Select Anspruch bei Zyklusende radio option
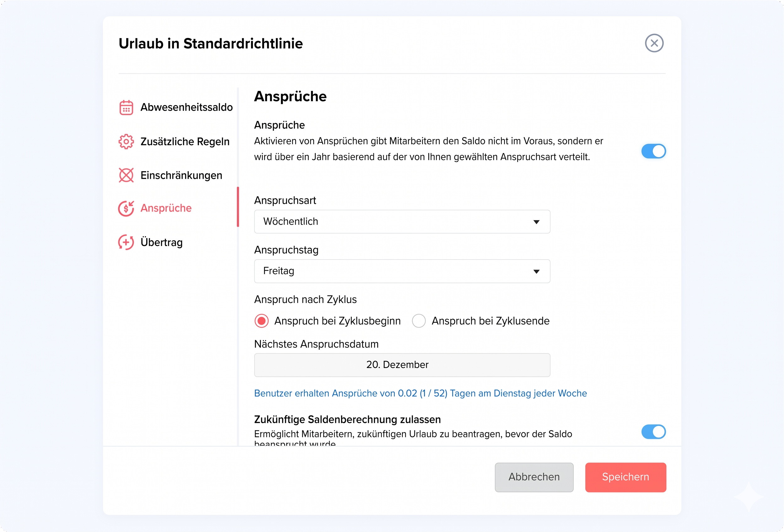 click(419, 321)
